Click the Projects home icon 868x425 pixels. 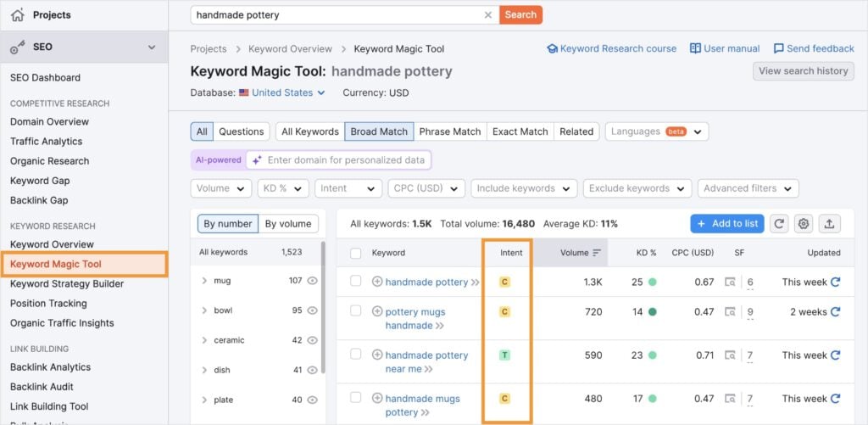(x=17, y=14)
